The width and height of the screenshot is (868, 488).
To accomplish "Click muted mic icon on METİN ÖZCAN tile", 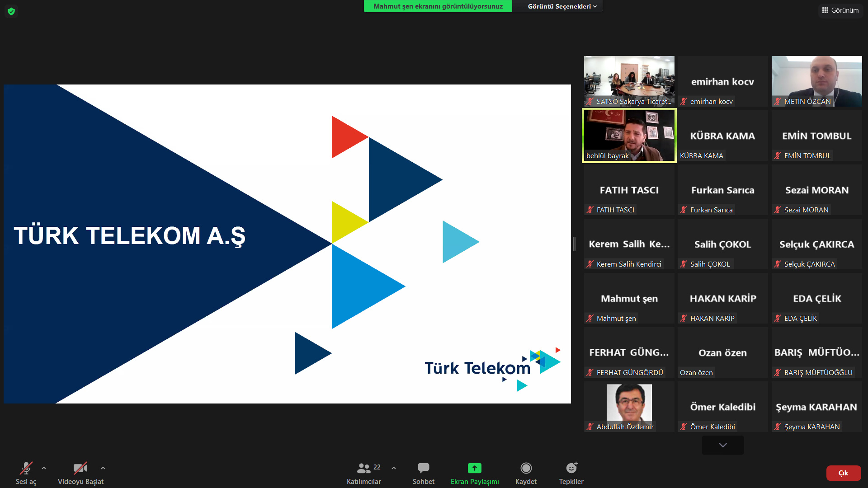I will point(778,102).
